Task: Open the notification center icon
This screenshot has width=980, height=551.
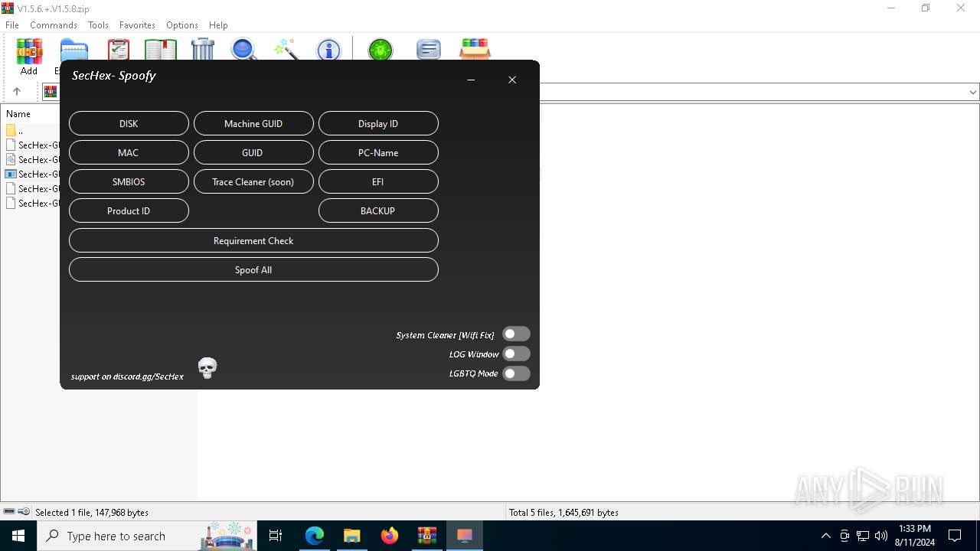Action: point(955,536)
